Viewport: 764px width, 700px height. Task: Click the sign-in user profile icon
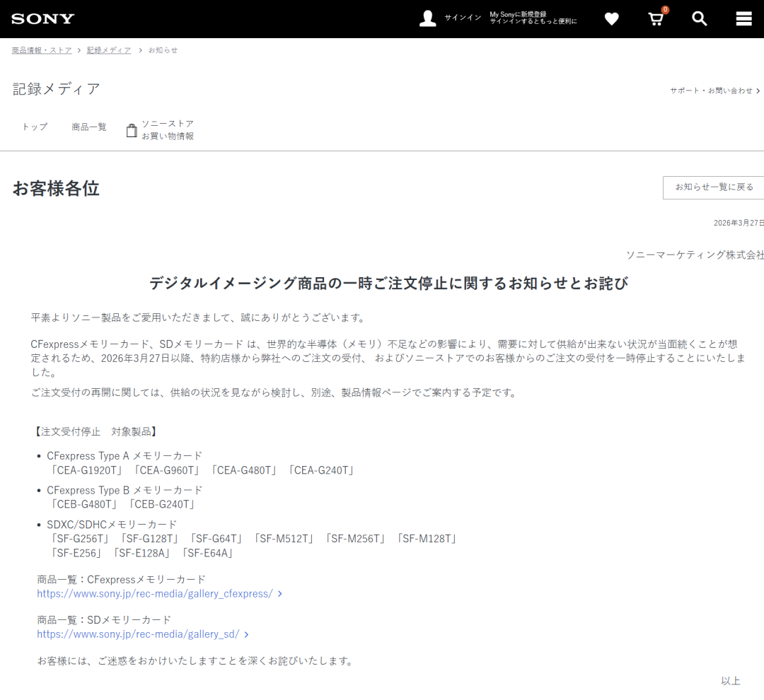pos(427,18)
